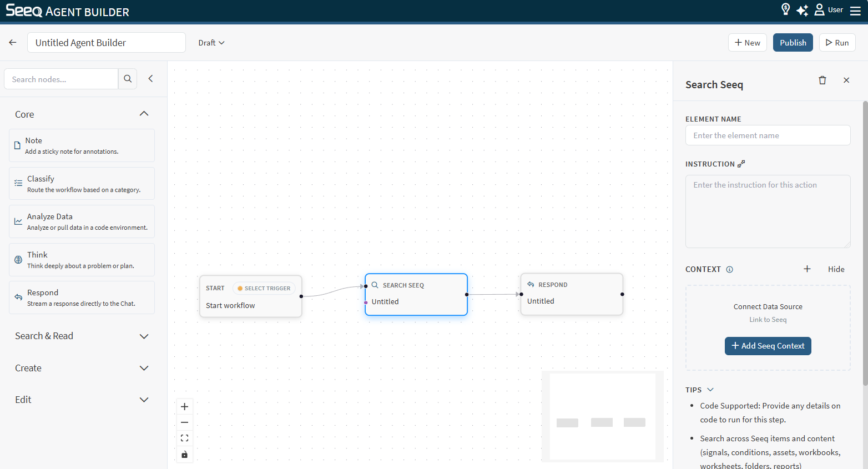This screenshot has height=469, width=868.
Task: Click the search nodes magnifier button
Action: (128, 79)
